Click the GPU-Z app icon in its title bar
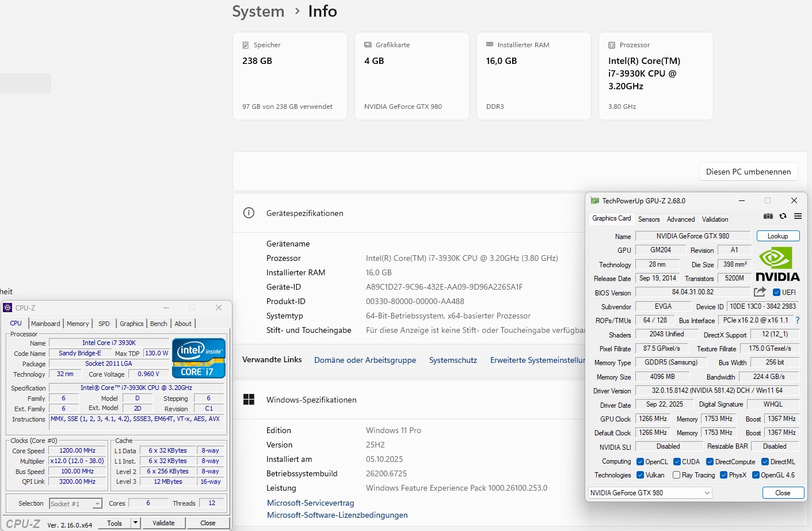Image resolution: width=812 pixels, height=531 pixels. click(x=595, y=200)
